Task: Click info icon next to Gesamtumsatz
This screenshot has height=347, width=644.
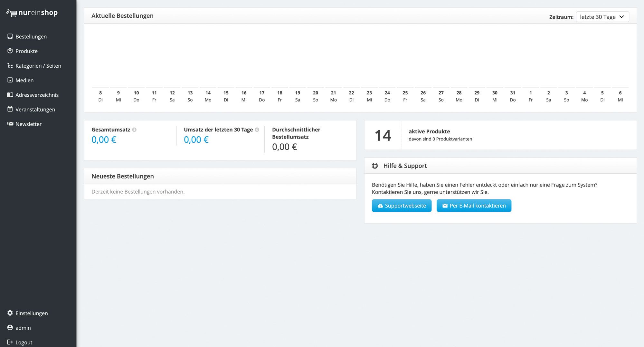Action: (x=134, y=130)
